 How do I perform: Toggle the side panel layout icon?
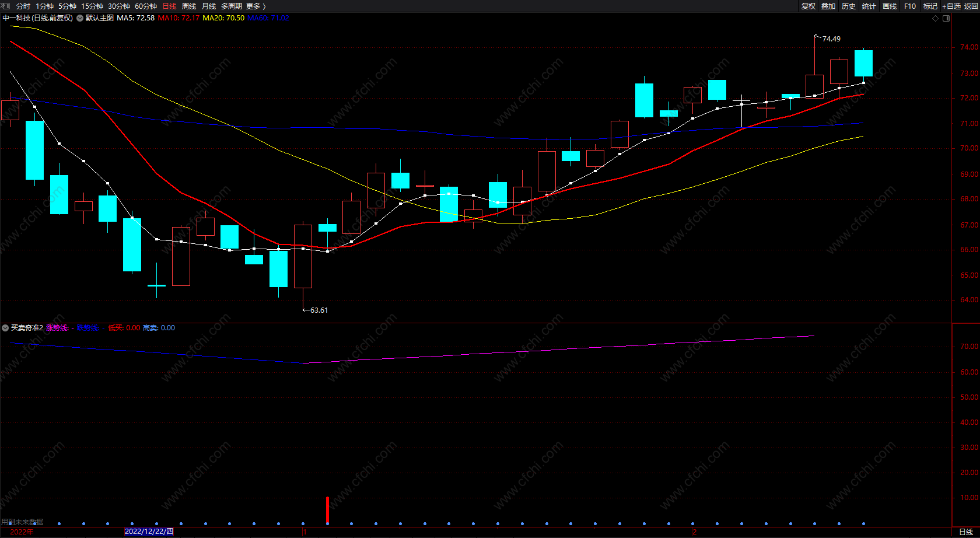tap(946, 18)
